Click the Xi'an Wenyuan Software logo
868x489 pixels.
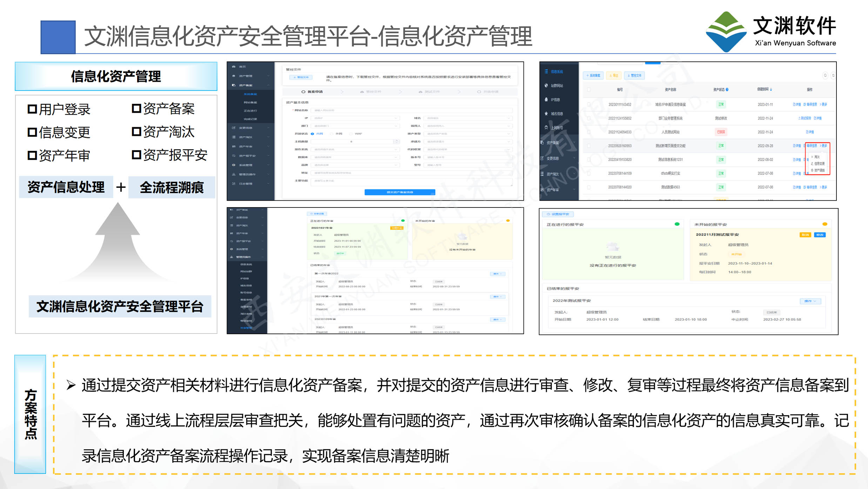pos(771,32)
